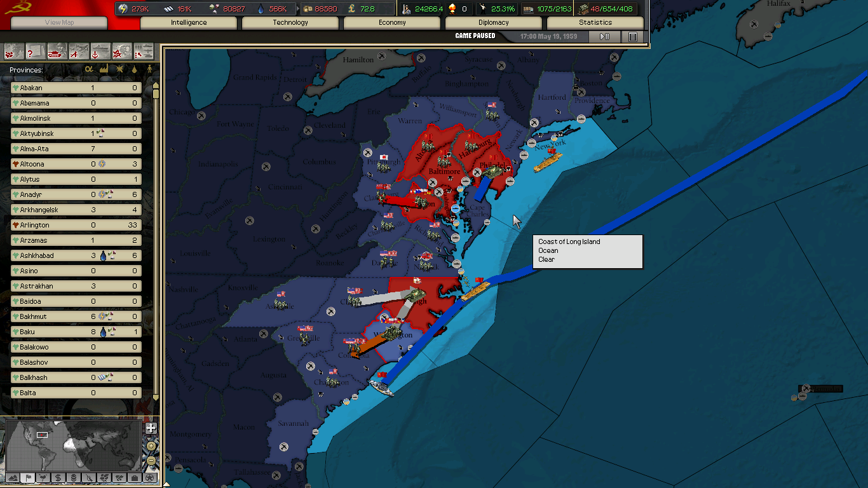Zoom out the map with minus button

tap(151, 461)
